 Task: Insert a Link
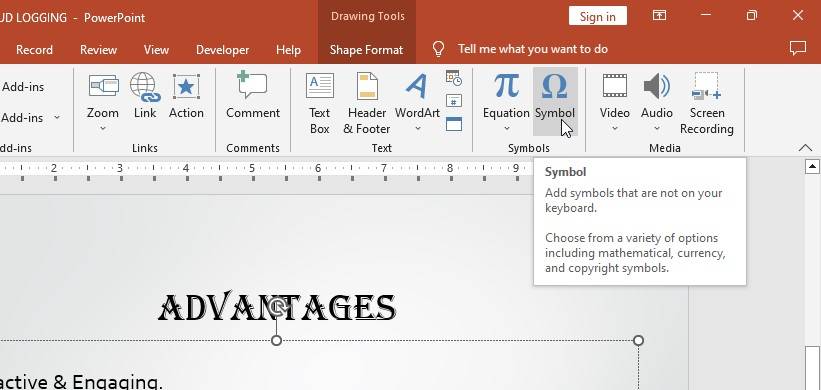click(x=145, y=97)
